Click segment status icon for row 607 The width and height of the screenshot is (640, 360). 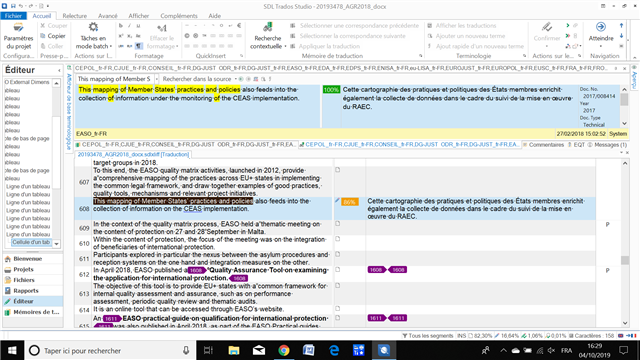338,170
